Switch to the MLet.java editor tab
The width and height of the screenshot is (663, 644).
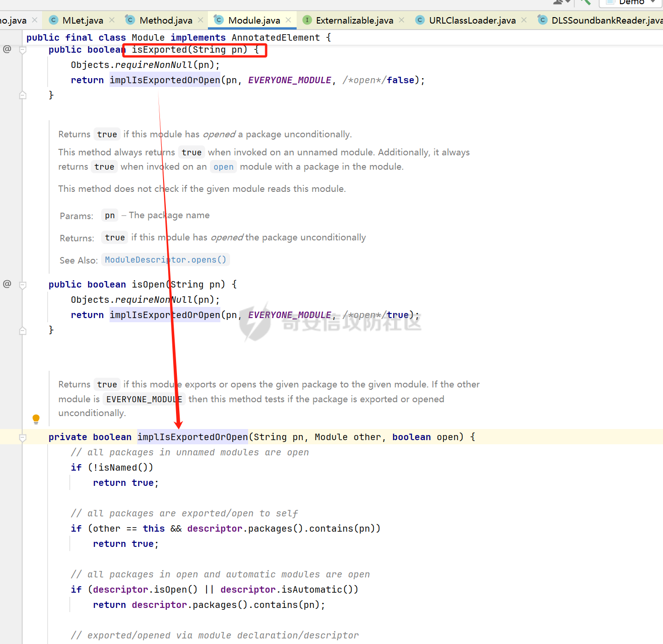click(x=82, y=20)
